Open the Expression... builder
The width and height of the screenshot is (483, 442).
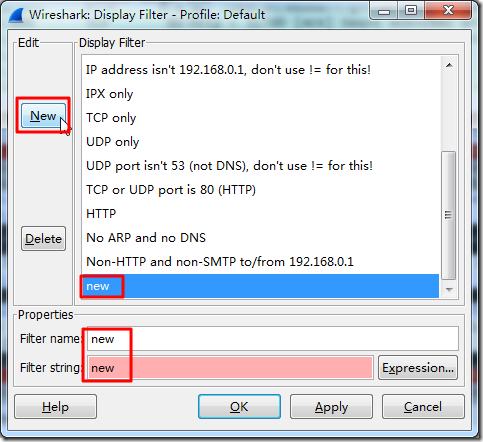point(418,368)
